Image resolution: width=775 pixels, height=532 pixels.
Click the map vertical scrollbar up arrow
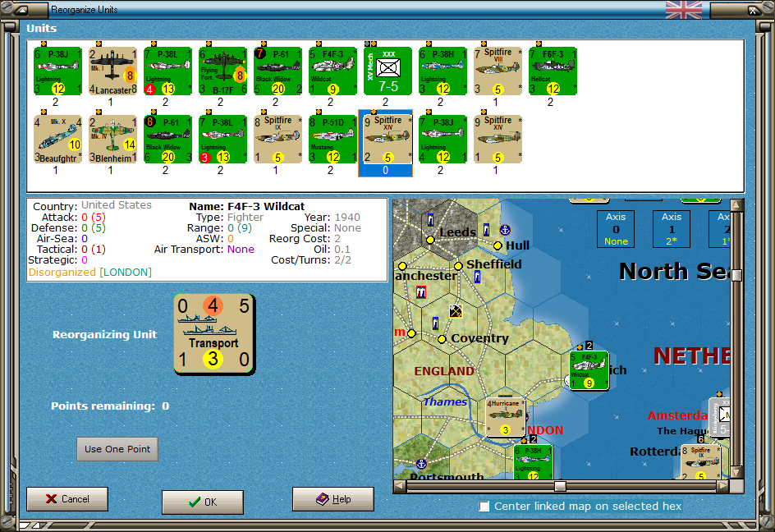(x=736, y=204)
